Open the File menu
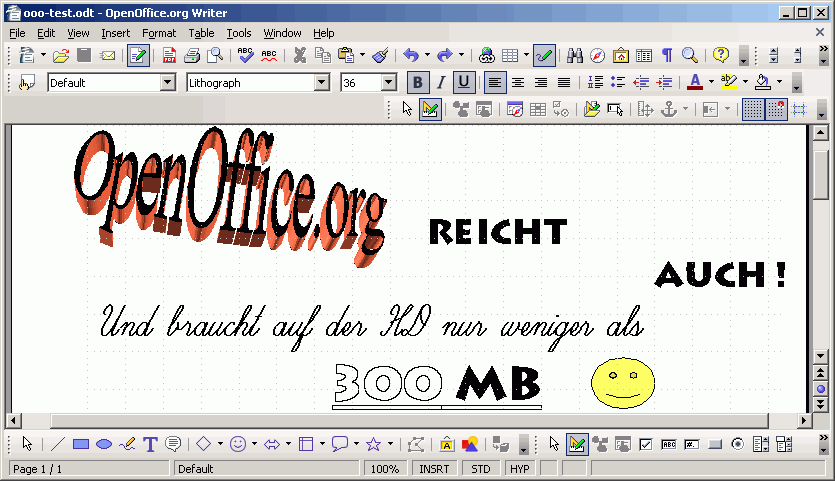The width and height of the screenshot is (835, 481). pos(17,33)
